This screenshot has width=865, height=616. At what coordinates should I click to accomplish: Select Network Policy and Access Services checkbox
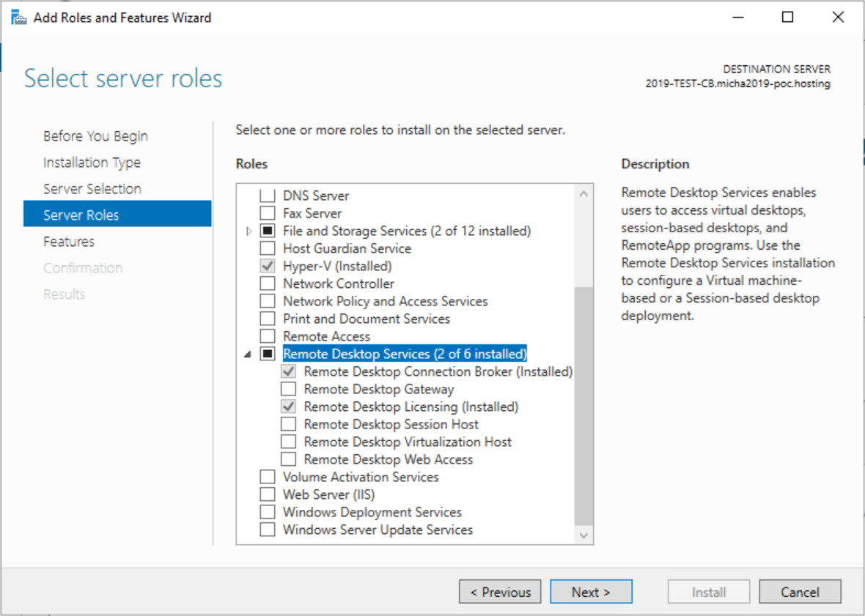pyautogui.click(x=268, y=301)
